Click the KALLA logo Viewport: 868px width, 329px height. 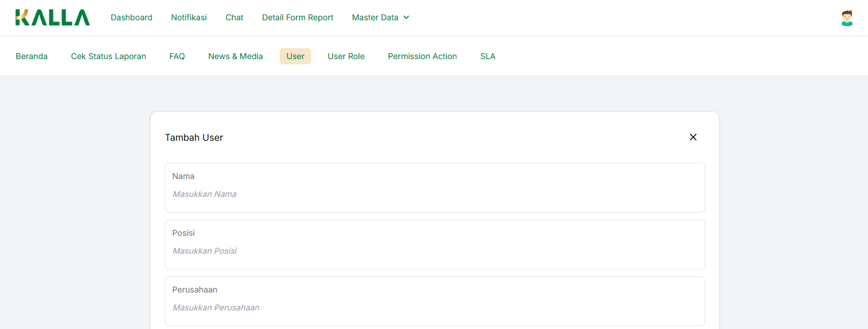[53, 17]
